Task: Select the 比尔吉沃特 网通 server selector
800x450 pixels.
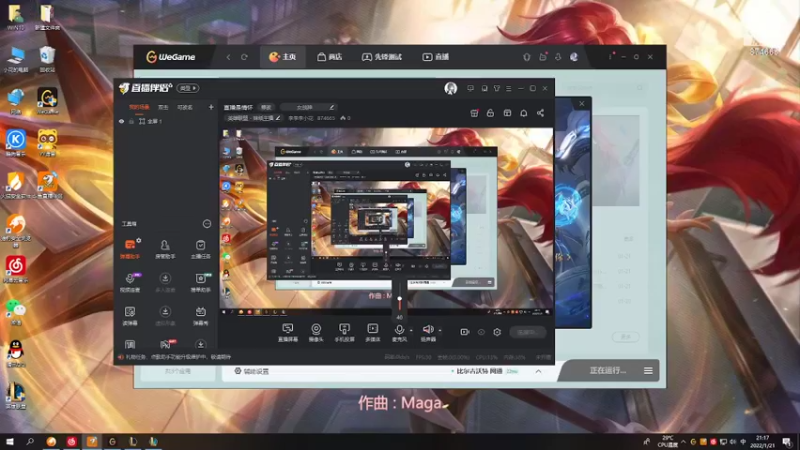Action: coord(485,371)
